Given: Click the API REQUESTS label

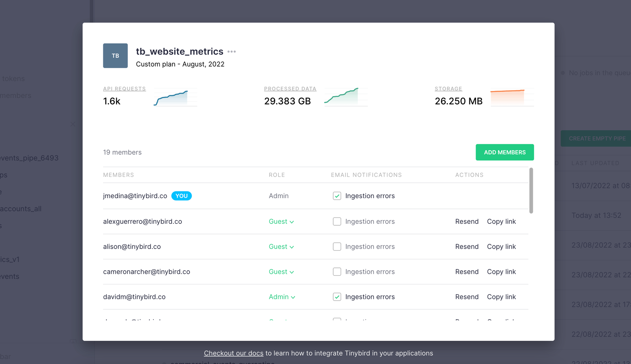Looking at the screenshot, I should click(x=124, y=89).
